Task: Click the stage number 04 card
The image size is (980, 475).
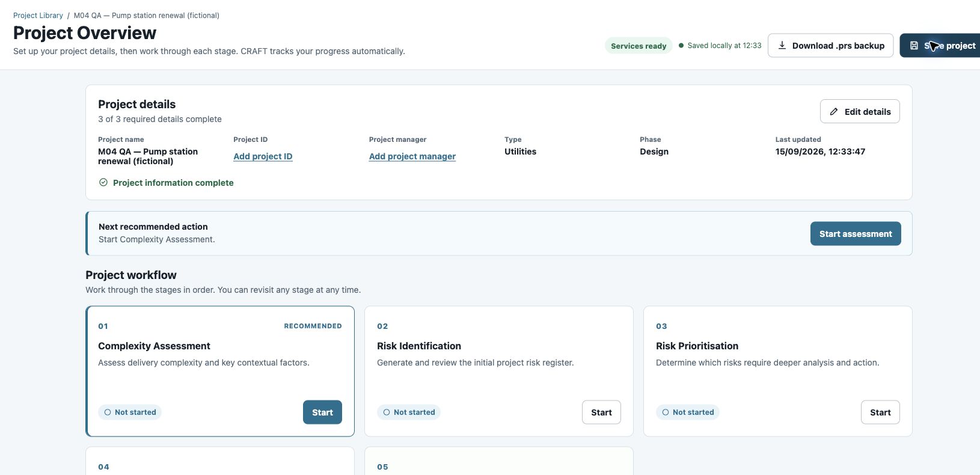Action: click(220, 461)
